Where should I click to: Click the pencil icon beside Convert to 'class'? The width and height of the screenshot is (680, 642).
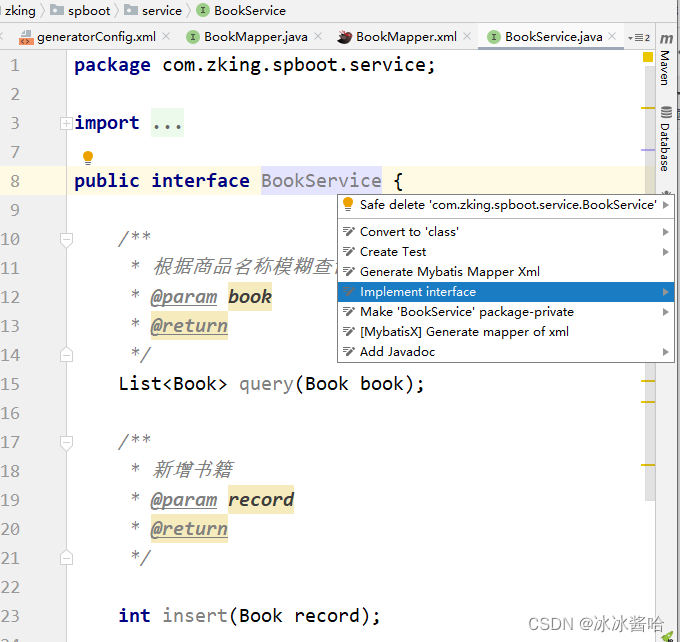click(349, 232)
